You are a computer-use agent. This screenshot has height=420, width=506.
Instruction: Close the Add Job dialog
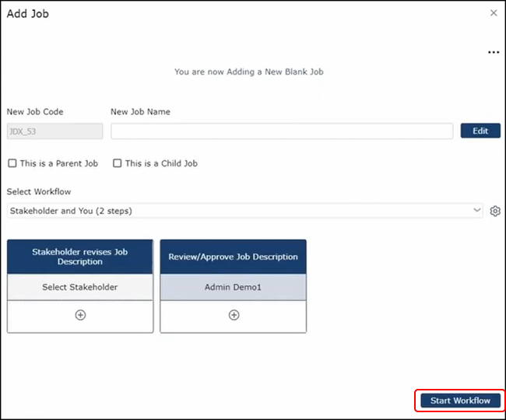[494, 13]
